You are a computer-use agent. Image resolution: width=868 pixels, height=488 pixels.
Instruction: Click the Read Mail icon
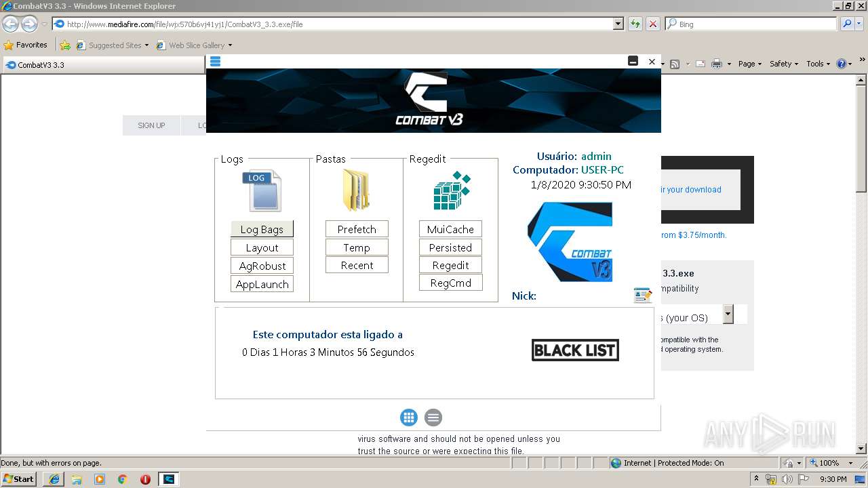700,64
